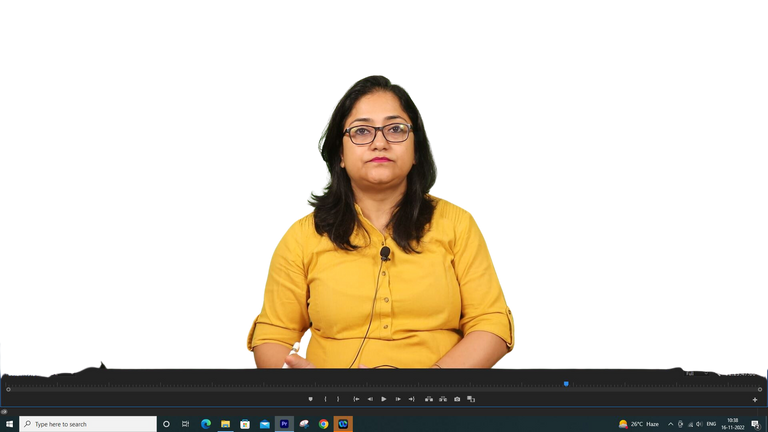
Task: Go to the Out point
Action: (411, 399)
